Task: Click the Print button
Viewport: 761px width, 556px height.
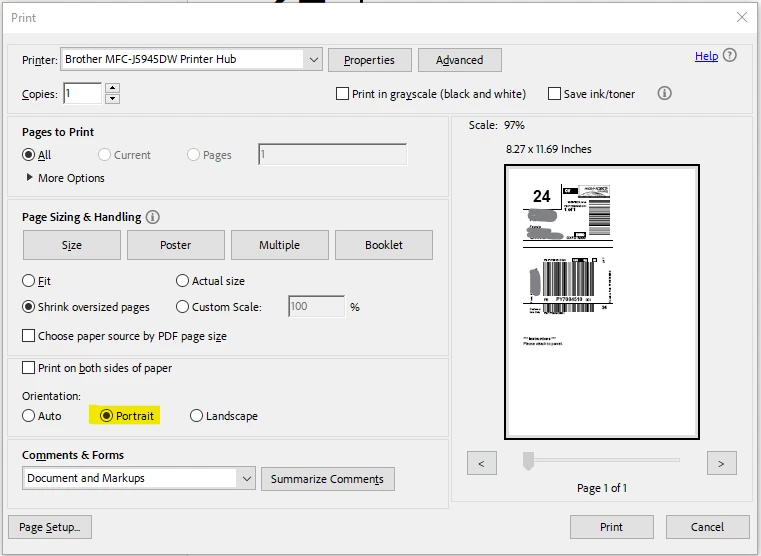Action: click(x=612, y=527)
